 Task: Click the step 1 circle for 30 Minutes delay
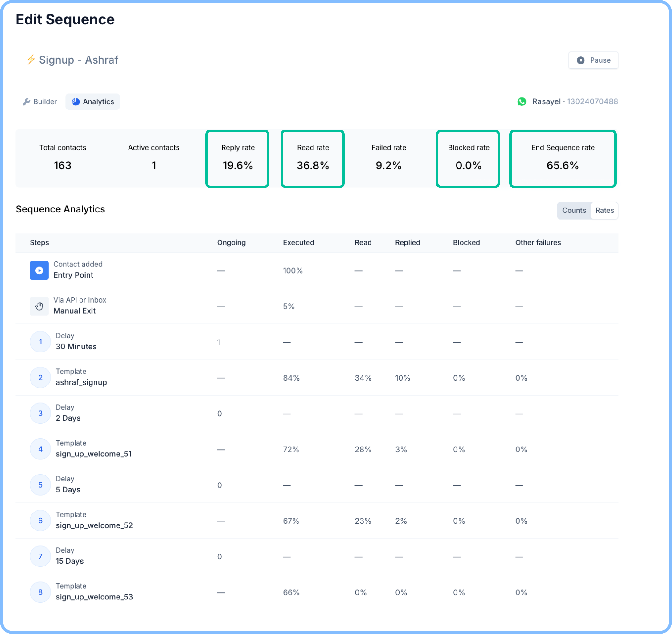click(x=40, y=341)
